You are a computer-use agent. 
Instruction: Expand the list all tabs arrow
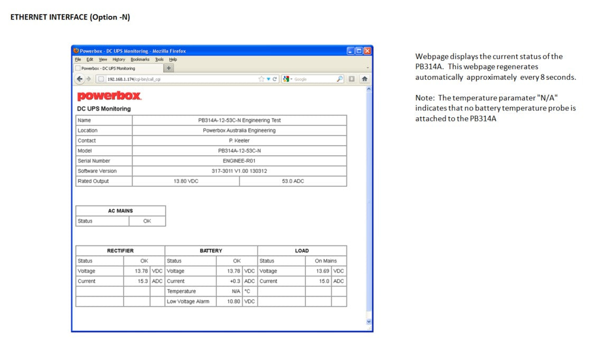pos(368,68)
